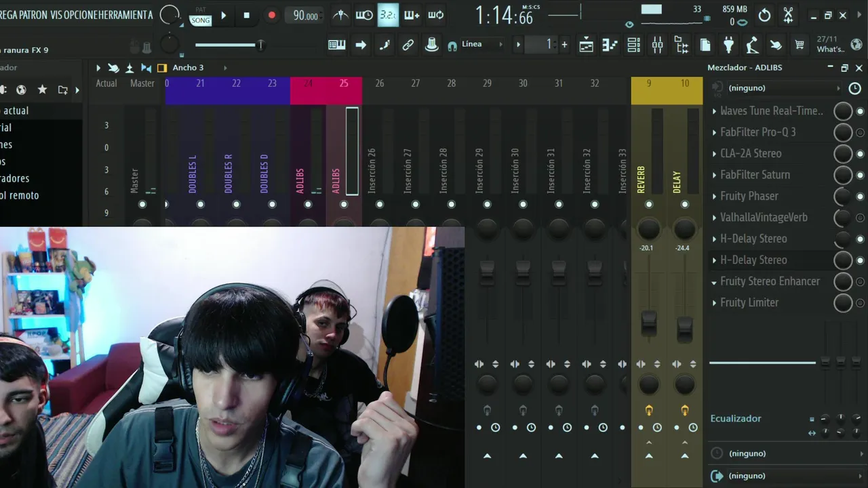
Task: Mute Inserción 29 track via its LED
Action: [x=487, y=204]
